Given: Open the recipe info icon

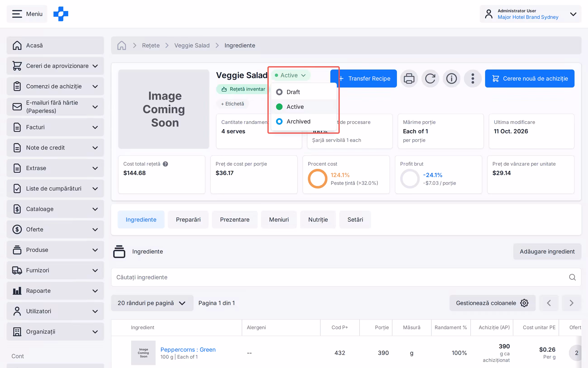Looking at the screenshot, I should click(x=451, y=79).
